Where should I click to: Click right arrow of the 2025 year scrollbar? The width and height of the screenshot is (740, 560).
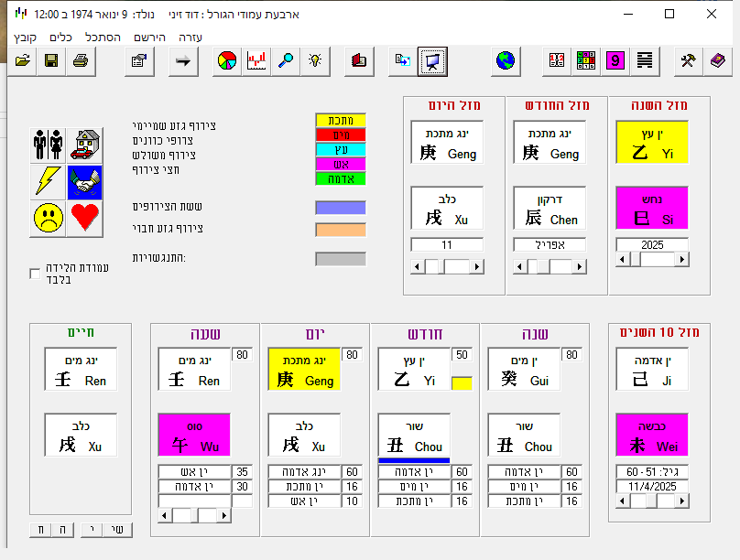(x=682, y=260)
